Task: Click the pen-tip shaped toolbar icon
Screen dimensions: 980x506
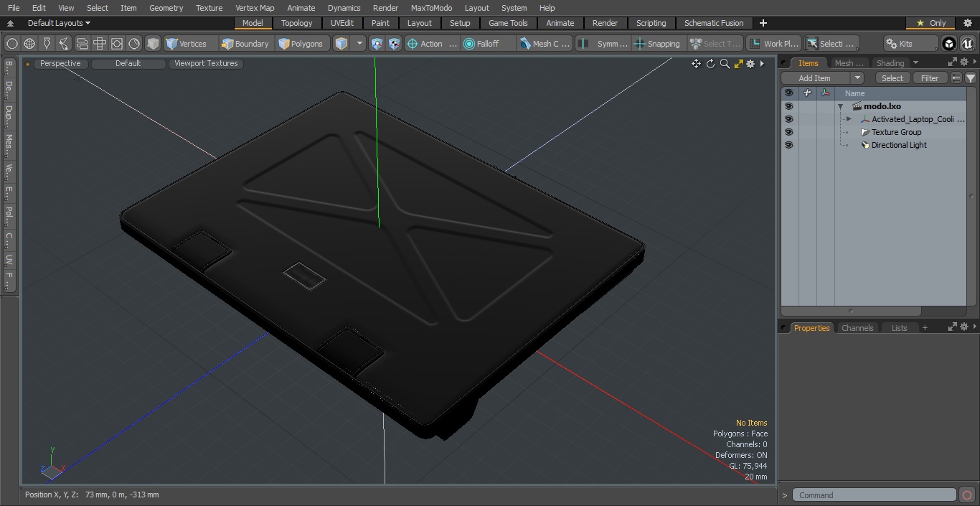Action: tap(47, 44)
